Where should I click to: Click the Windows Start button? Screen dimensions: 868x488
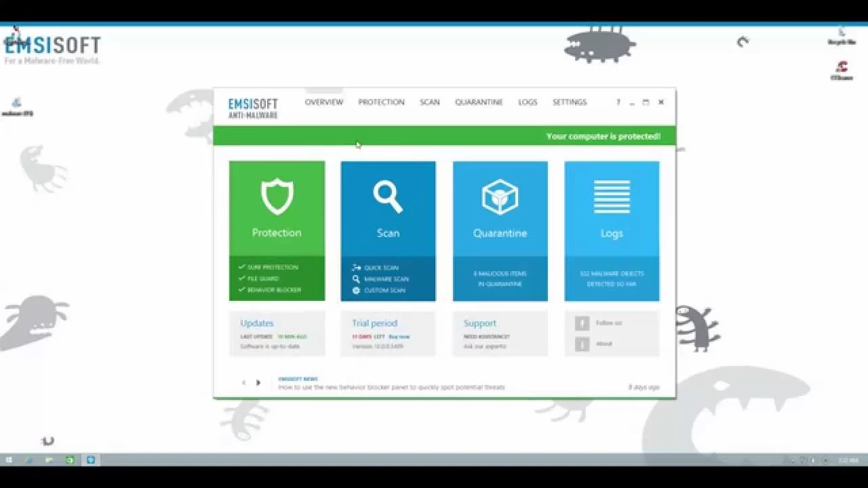click(x=9, y=460)
